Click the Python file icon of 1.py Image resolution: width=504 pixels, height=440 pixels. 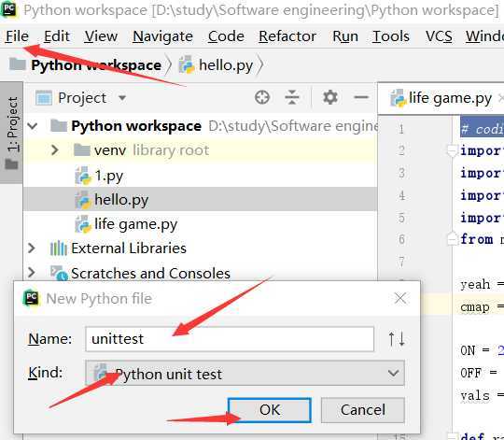(83, 176)
